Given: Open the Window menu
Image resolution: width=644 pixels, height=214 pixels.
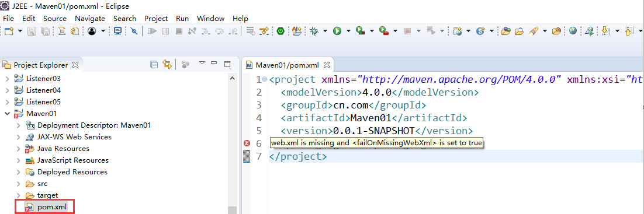Looking at the screenshot, I should point(211,19).
